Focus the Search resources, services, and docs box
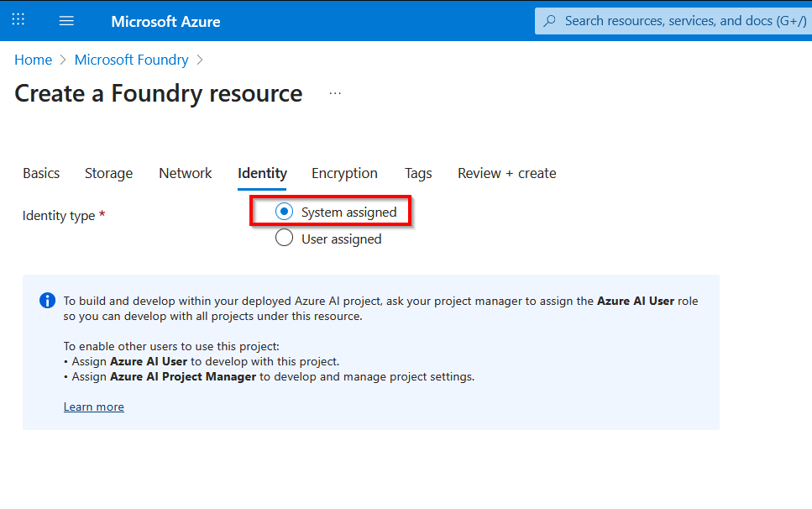Screen dimensions: 812x509 coord(680,21)
